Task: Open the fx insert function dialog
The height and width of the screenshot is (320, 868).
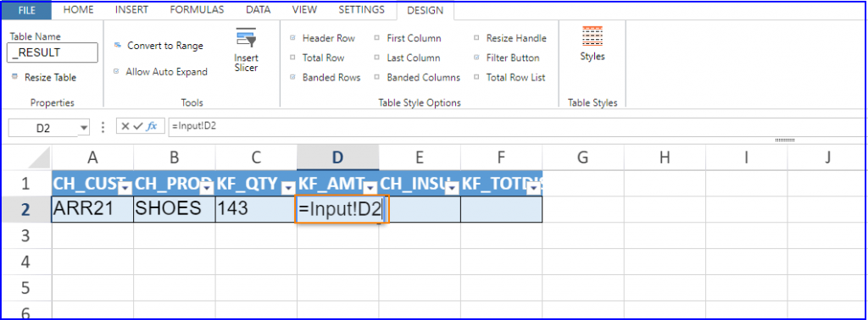Action: point(152,127)
